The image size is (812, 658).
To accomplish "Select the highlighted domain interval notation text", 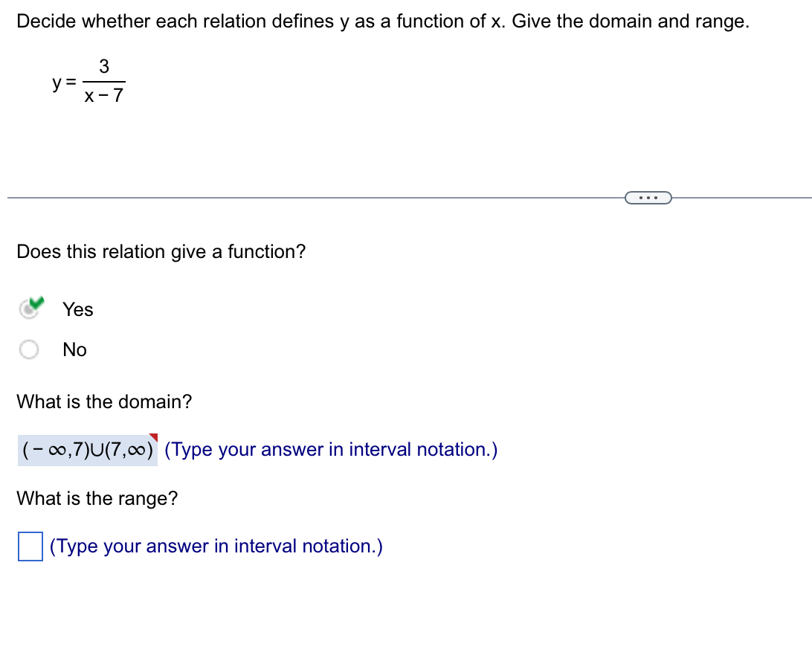I will (x=86, y=449).
